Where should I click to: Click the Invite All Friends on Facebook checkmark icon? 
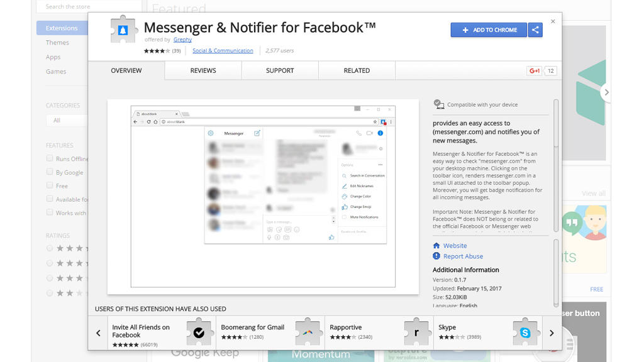[199, 332]
